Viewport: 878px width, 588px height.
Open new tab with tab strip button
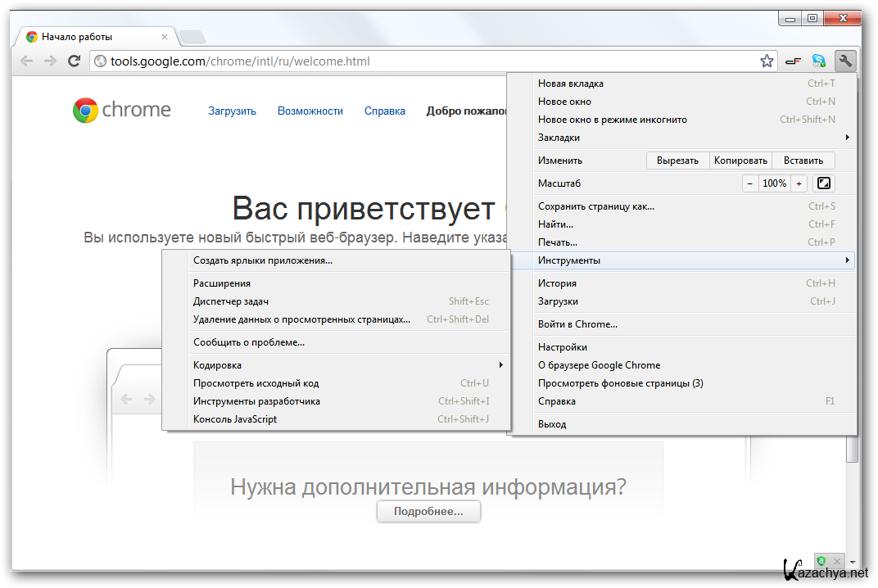tap(192, 36)
